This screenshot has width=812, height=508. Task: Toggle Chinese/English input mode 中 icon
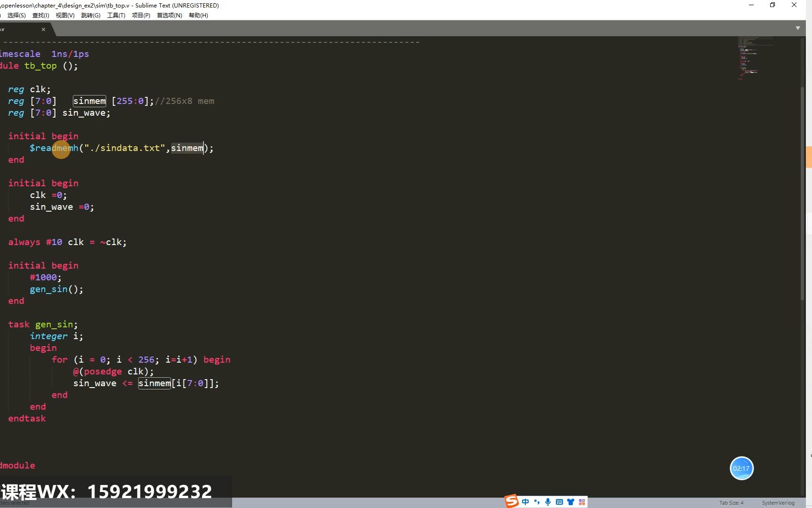(x=525, y=502)
